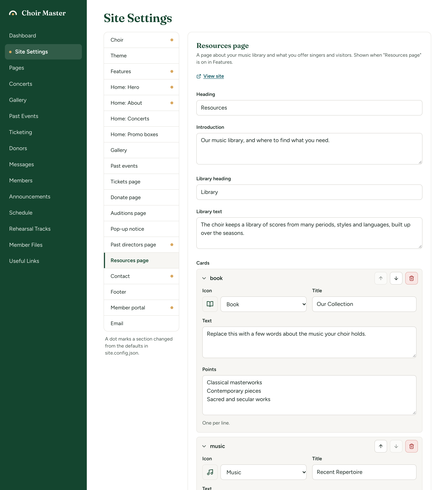
Task: Select the Home: About section
Action: 141,103
